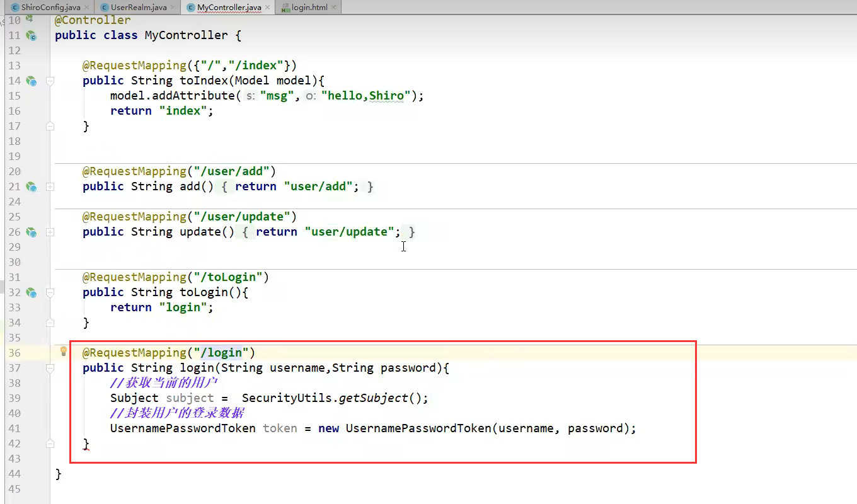The height and width of the screenshot is (504, 857).
Task: Click the fold end marker on line 42
Action: pyautogui.click(x=50, y=444)
